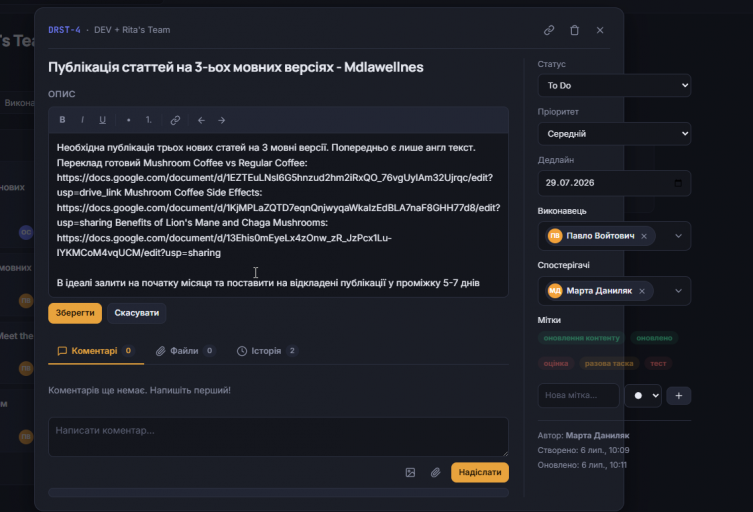The image size is (753, 512).
Task: Open the Пріоритет dropdown showing Середній
Action: coord(614,134)
